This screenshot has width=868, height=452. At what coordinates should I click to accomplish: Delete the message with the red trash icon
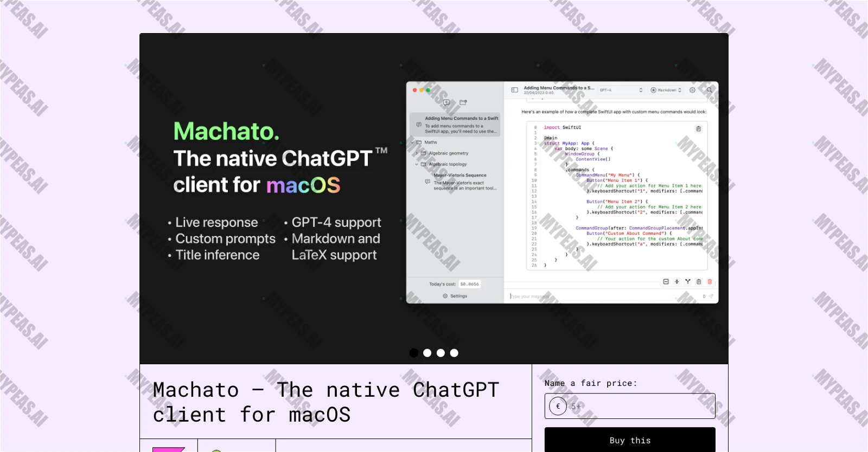tap(710, 281)
